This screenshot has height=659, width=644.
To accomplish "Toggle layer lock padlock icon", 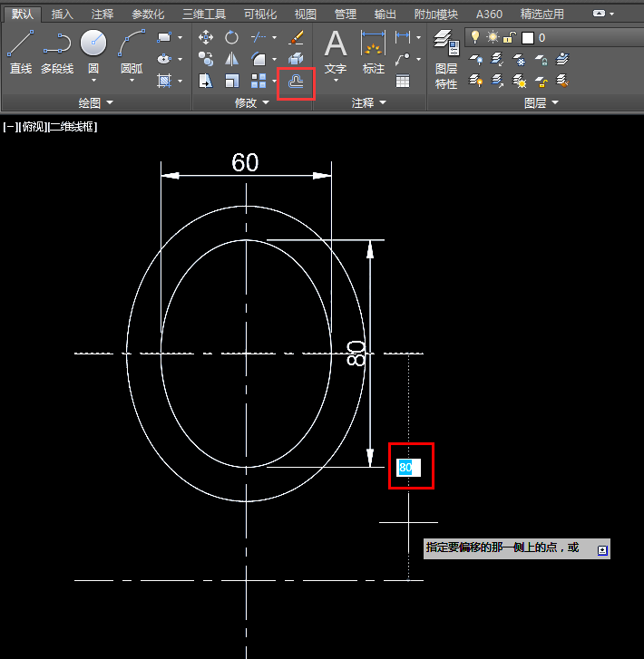I will point(511,37).
